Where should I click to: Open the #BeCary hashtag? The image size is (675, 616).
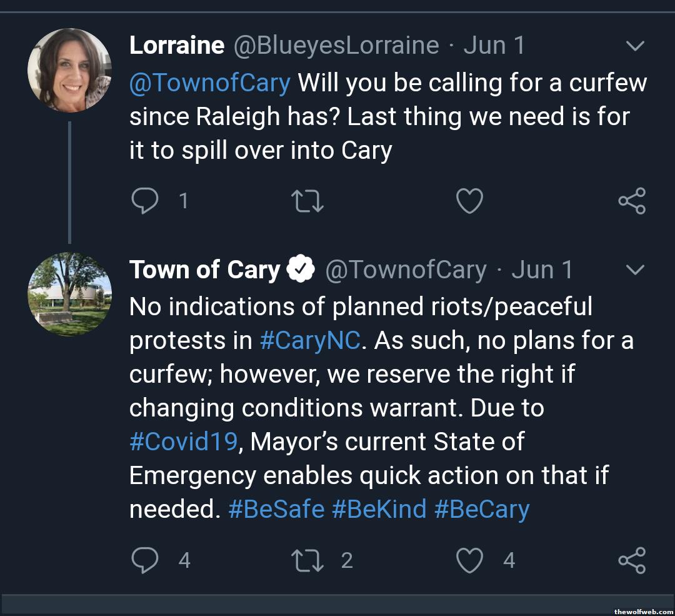tap(482, 510)
